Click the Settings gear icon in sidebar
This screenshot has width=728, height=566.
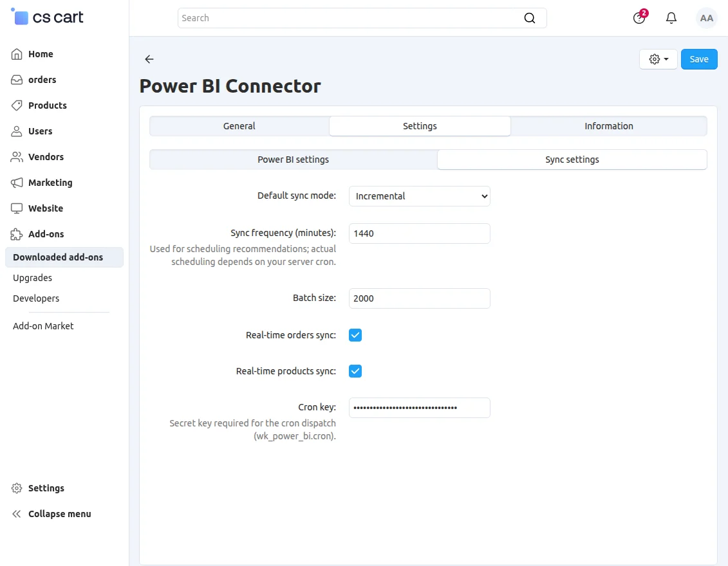[x=17, y=488]
